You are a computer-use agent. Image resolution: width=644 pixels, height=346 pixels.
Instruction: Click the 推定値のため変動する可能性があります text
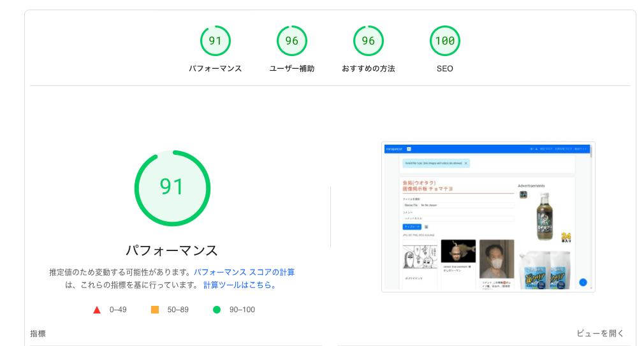click(x=121, y=272)
